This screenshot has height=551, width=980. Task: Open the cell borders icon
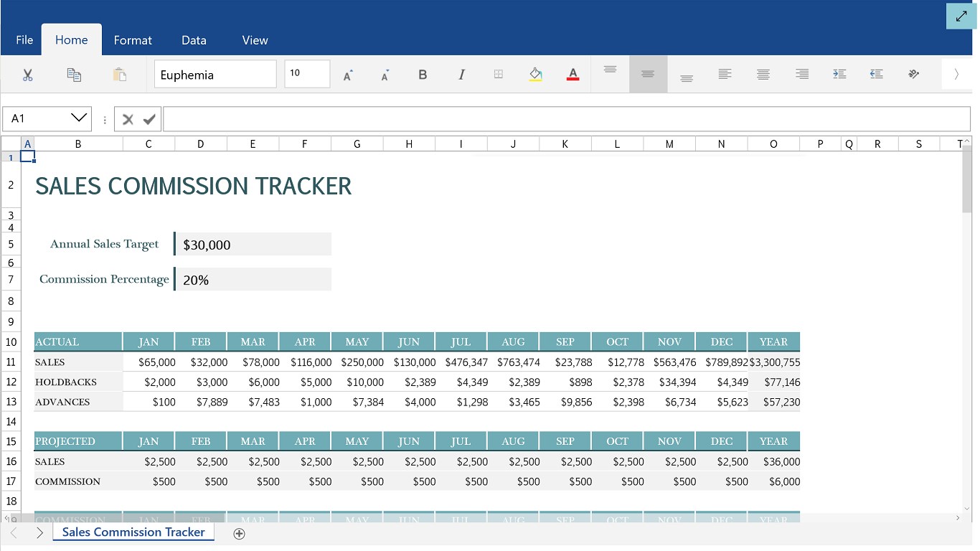[499, 74]
